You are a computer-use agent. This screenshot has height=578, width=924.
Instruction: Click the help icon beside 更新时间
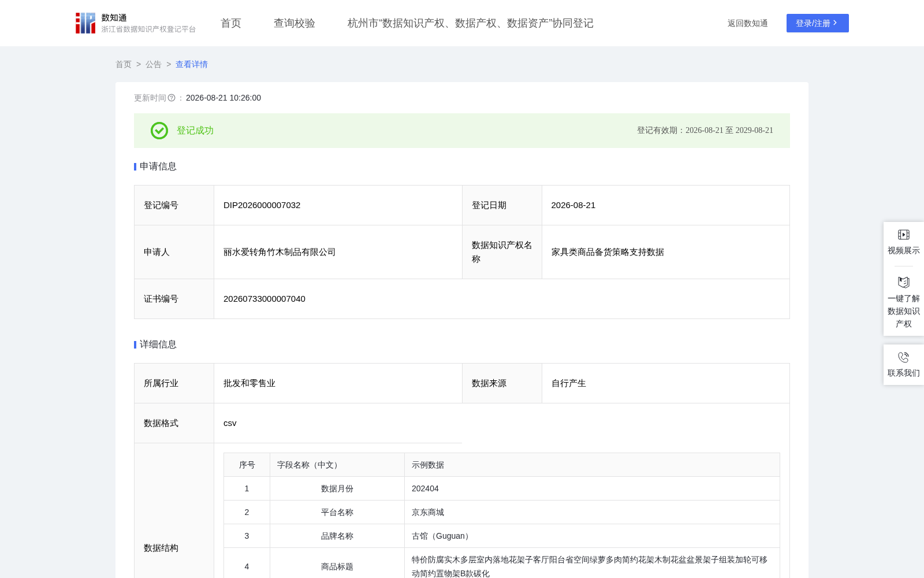(x=172, y=98)
